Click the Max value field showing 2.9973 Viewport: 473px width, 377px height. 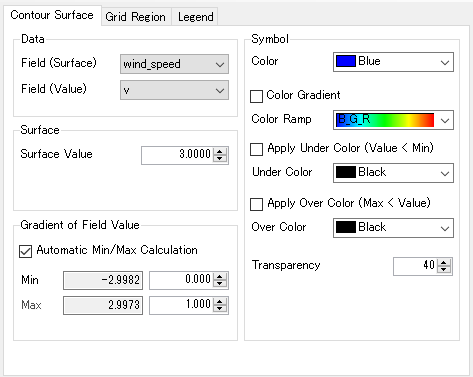(x=103, y=305)
